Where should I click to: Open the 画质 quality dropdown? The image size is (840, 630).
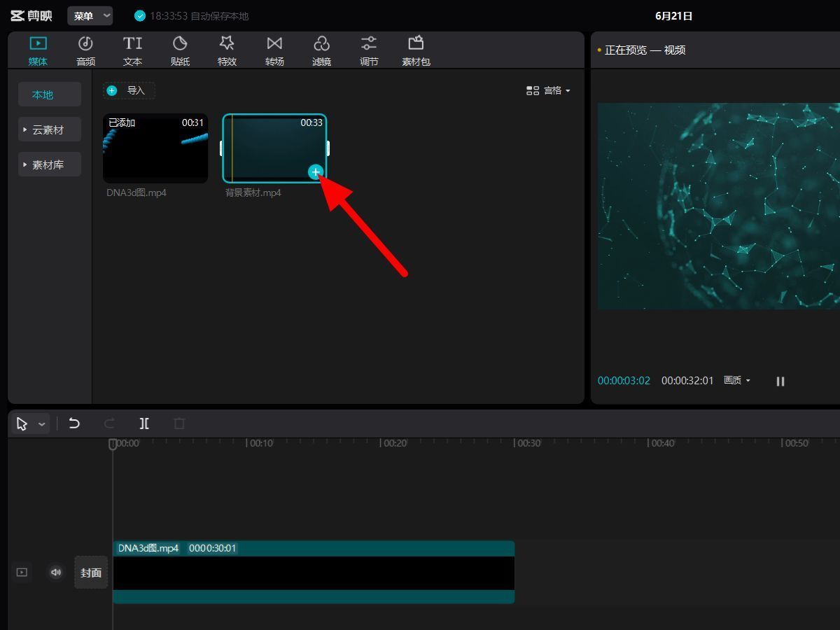click(x=737, y=380)
